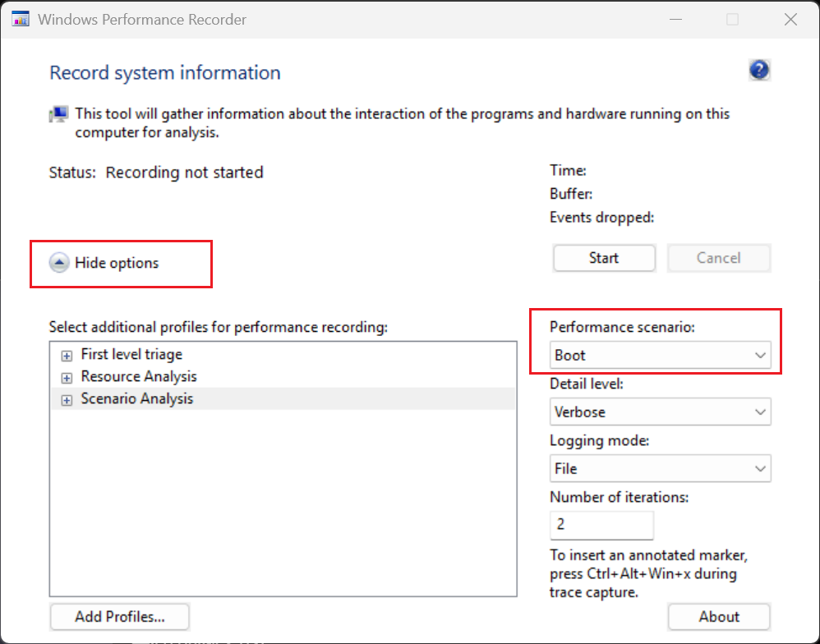Click the Record system information heading
This screenshot has height=644, width=820.
(164, 72)
